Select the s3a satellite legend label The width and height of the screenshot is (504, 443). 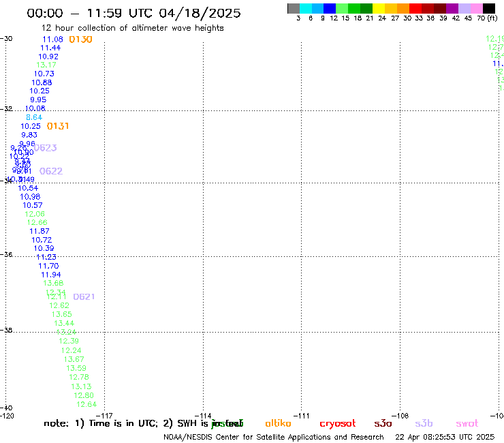coord(383,424)
